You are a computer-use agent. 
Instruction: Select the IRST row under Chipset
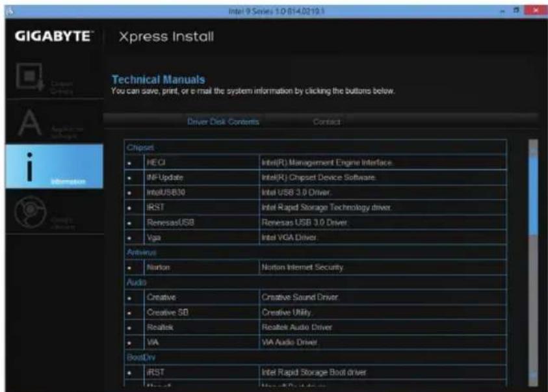click(155, 207)
